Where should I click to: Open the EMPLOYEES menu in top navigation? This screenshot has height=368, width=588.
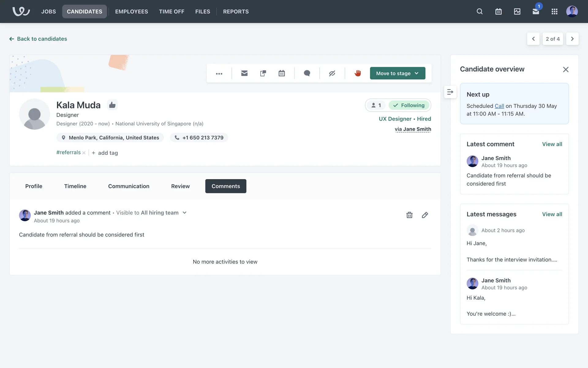[x=131, y=12]
